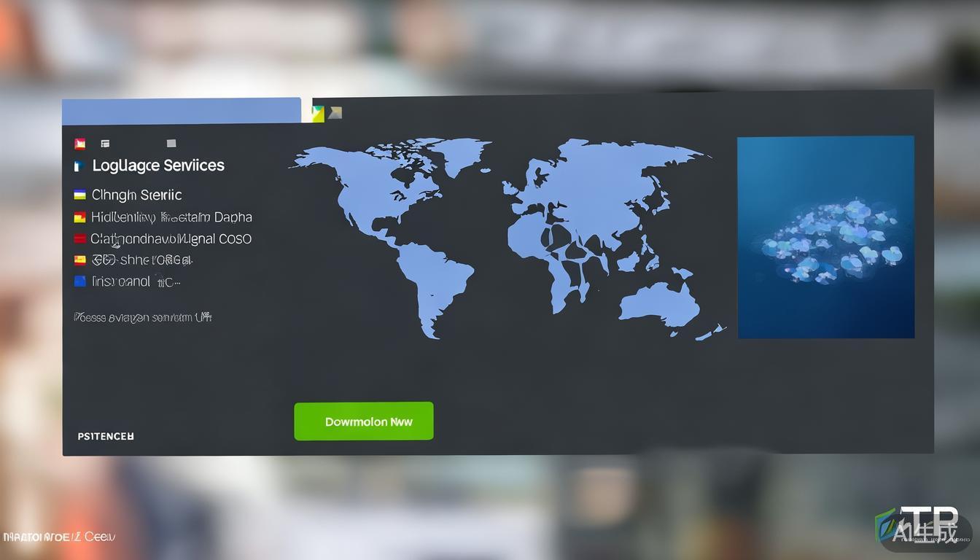The width and height of the screenshot is (980, 560).
Task: Click the flag icon beside Clhngh Steriic
Action: 80,195
